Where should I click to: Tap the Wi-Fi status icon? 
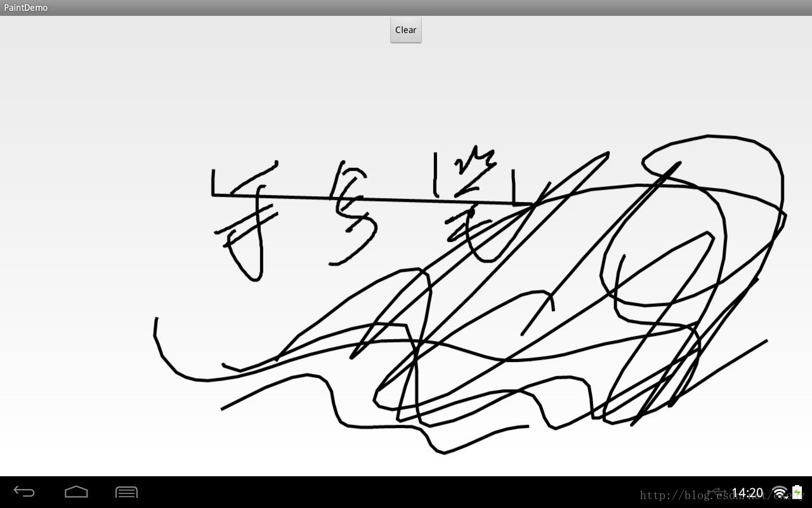[x=780, y=493]
